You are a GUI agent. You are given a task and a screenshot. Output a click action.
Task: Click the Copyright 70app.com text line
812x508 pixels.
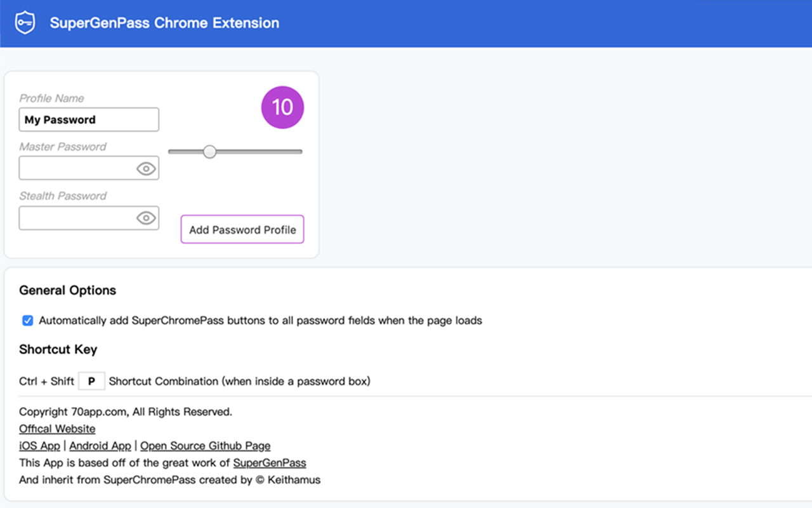[126, 411]
